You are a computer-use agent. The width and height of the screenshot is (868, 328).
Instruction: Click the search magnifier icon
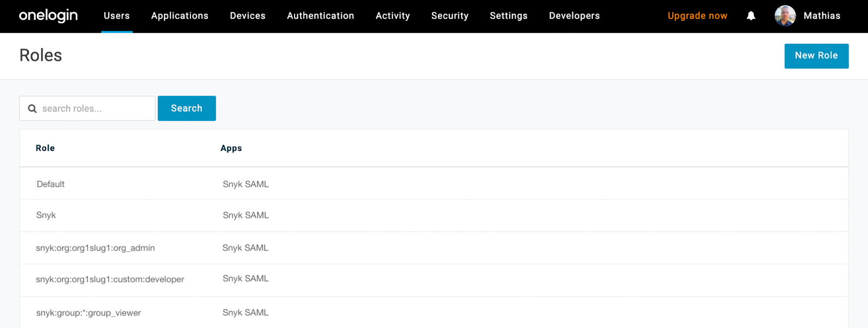(33, 108)
